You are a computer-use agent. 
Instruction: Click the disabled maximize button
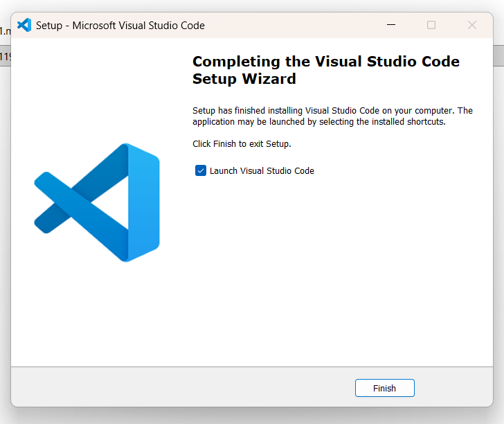click(431, 25)
